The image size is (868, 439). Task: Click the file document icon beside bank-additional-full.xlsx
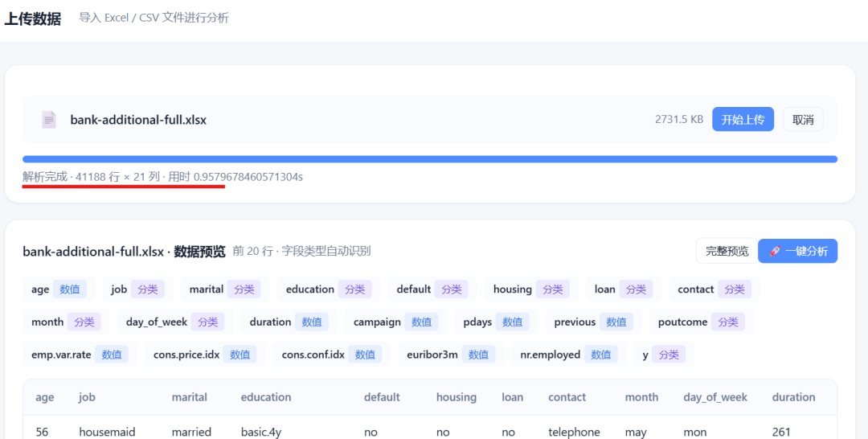coord(49,120)
